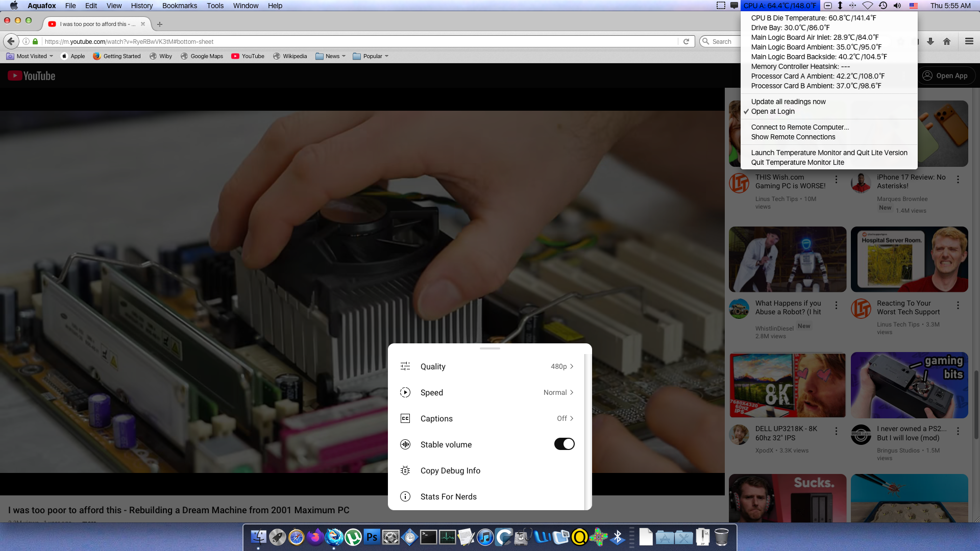This screenshot has width=980, height=551.
Task: Expand the Speed Normal option
Action: point(558,392)
